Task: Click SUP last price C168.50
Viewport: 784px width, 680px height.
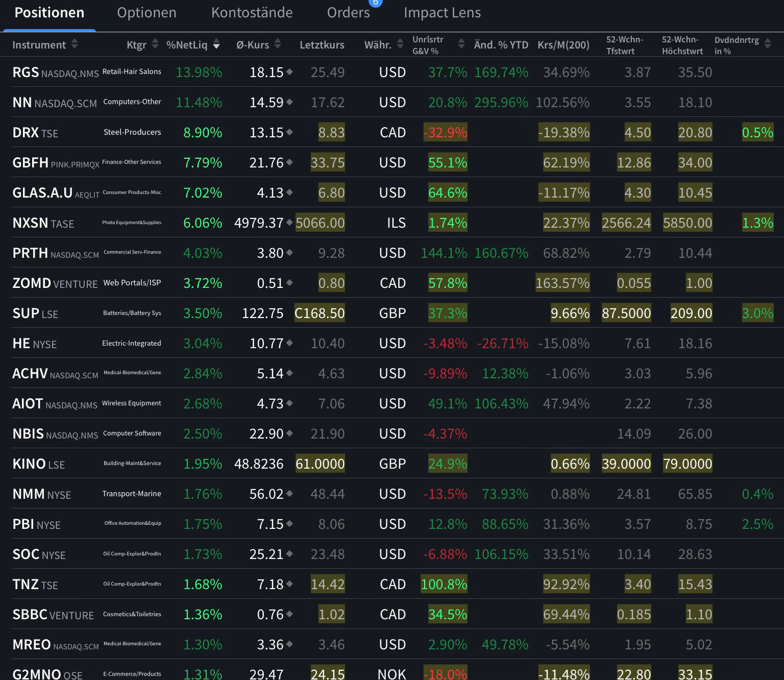Action: click(x=320, y=313)
